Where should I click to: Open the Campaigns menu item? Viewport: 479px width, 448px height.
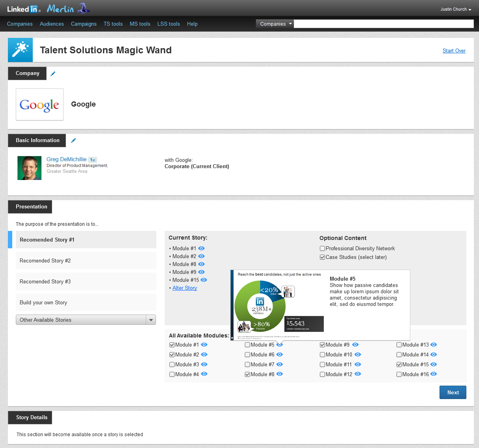click(84, 24)
